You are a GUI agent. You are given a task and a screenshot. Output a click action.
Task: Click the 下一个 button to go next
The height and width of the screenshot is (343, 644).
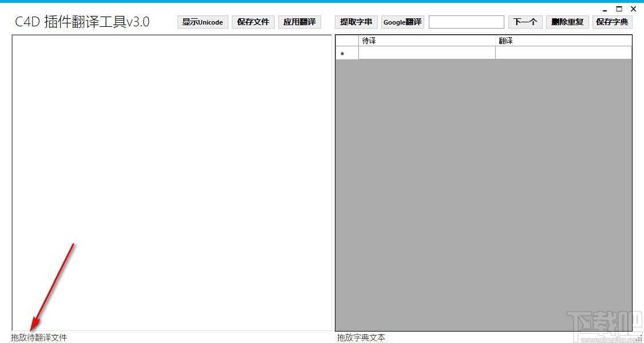point(525,22)
